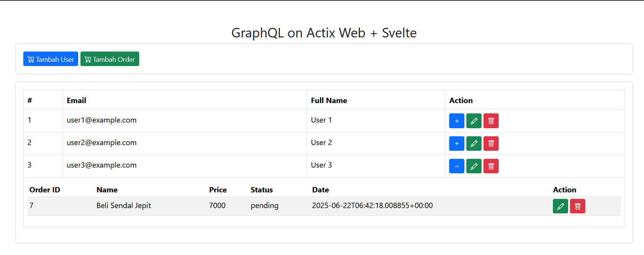Click the order date 2025-06-22T06:42:18.008855+00:00
Image resolution: width=644 pixels, height=255 pixels.
click(373, 205)
